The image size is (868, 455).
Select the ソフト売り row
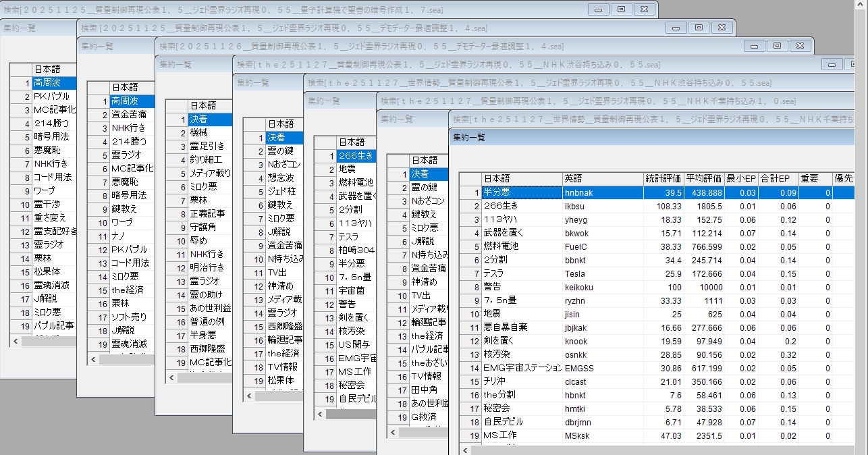click(x=129, y=317)
